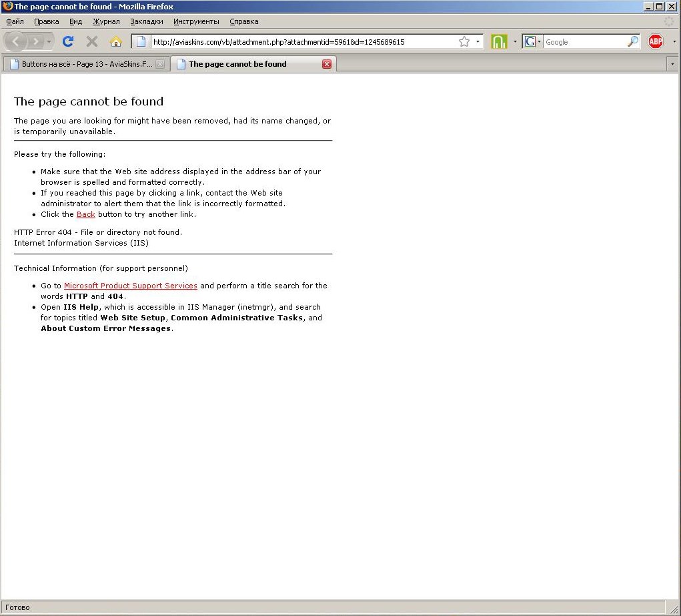Open the green extension's dropdown arrow
The height and width of the screenshot is (616, 681).
pos(515,42)
